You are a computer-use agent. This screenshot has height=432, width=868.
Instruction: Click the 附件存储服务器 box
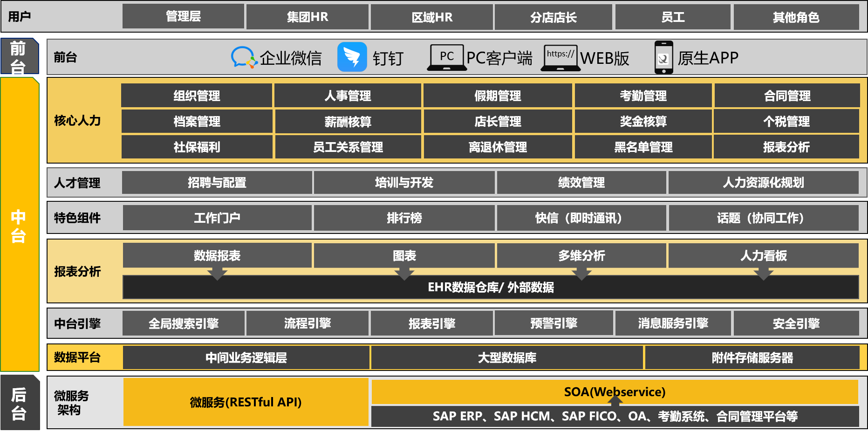pyautogui.click(x=752, y=357)
